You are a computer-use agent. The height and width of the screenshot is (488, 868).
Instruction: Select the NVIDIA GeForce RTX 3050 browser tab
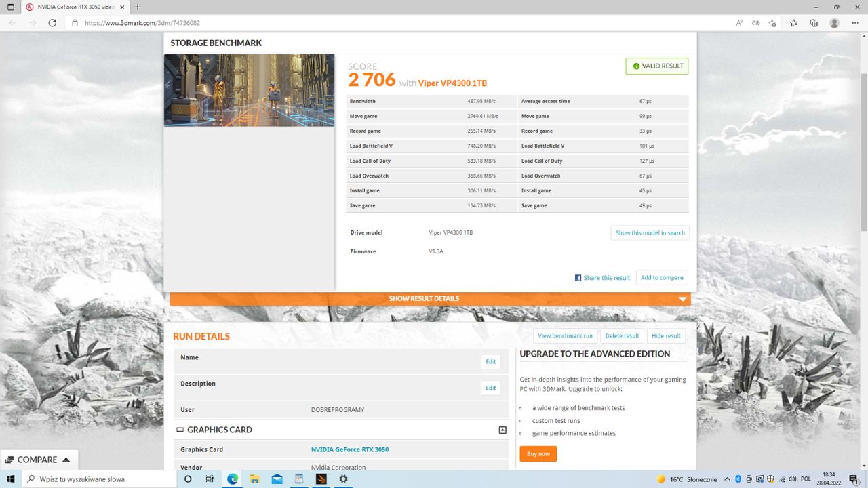[x=75, y=7]
